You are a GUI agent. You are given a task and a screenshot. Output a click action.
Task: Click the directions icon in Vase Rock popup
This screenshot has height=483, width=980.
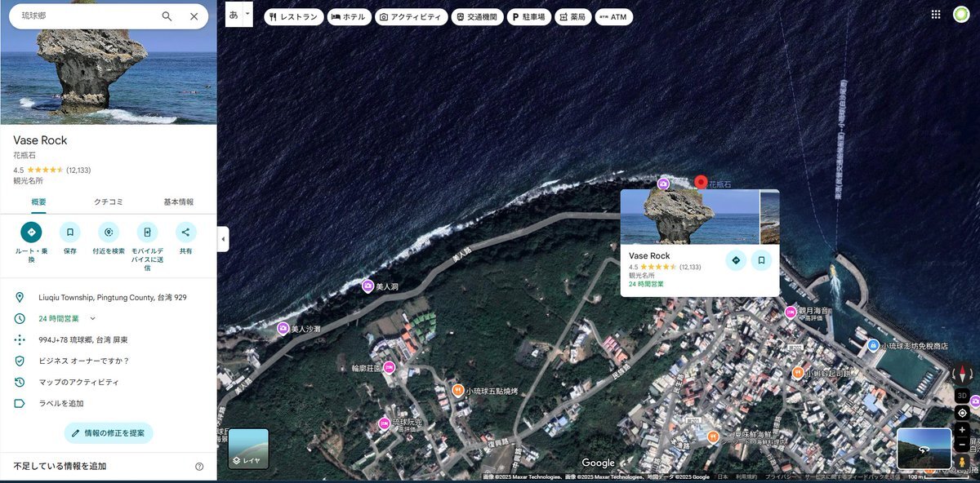[x=736, y=260]
